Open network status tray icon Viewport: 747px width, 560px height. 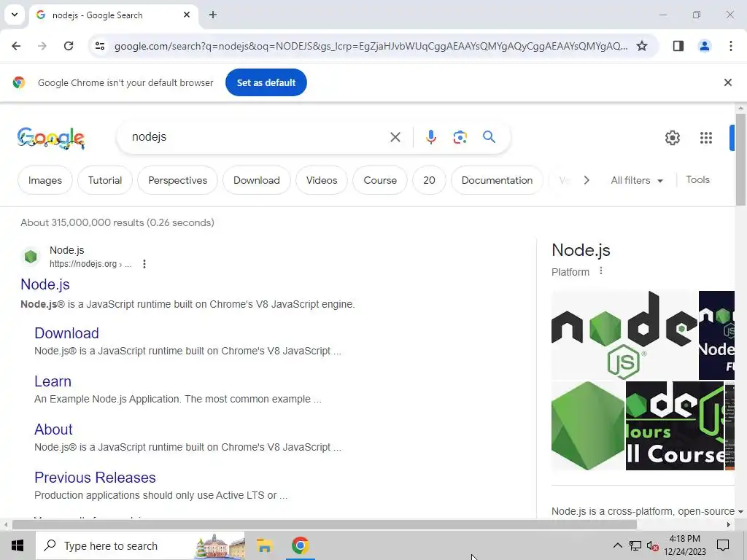[635, 545]
